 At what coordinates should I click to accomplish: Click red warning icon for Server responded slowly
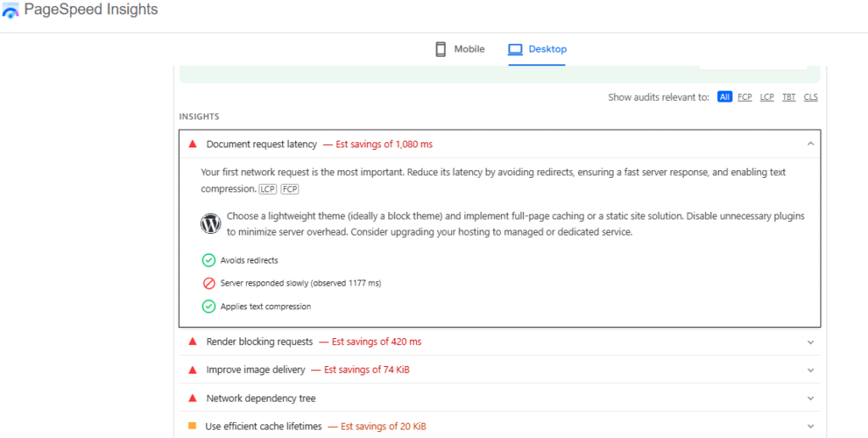pyautogui.click(x=209, y=283)
